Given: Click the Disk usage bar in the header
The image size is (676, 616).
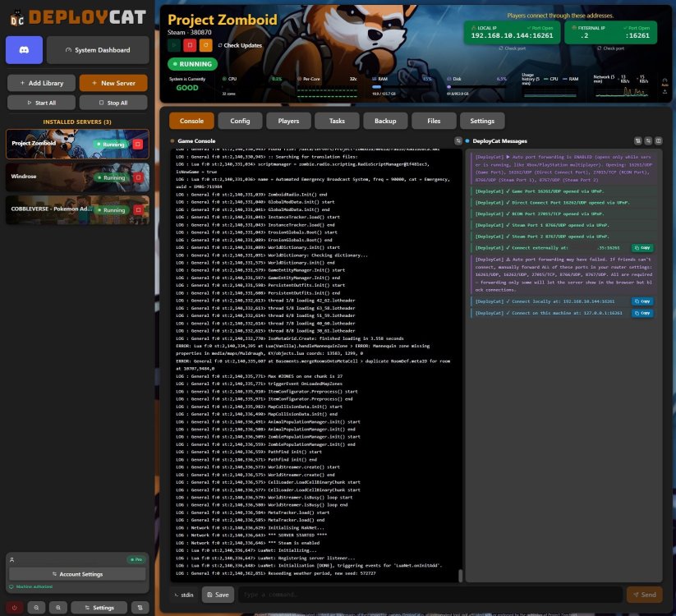Looking at the screenshot, I should [x=476, y=86].
